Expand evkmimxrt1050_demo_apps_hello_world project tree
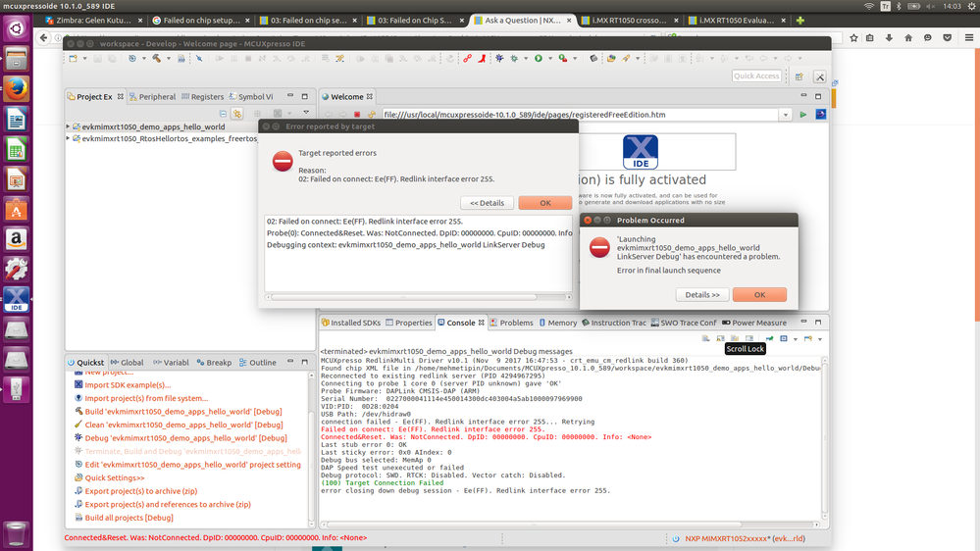This screenshot has width=980, height=551. (x=68, y=126)
